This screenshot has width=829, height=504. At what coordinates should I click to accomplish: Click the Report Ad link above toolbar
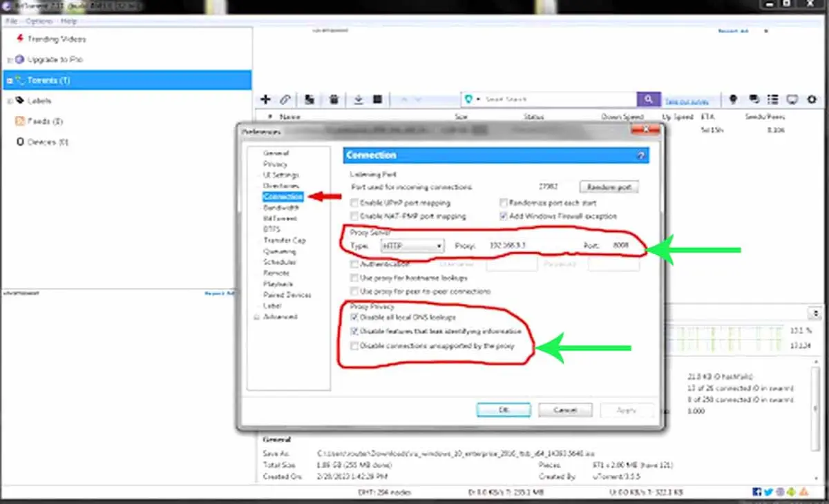click(733, 31)
